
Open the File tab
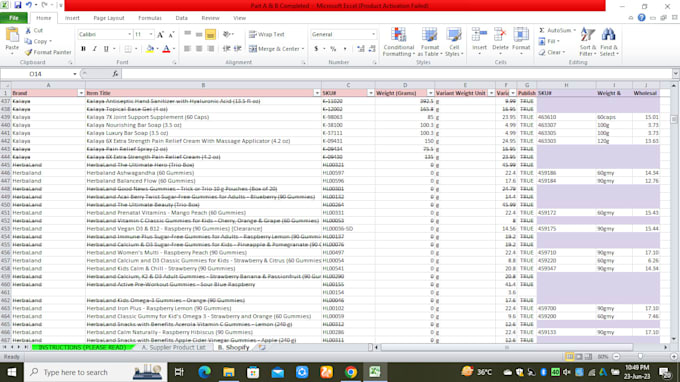point(14,18)
